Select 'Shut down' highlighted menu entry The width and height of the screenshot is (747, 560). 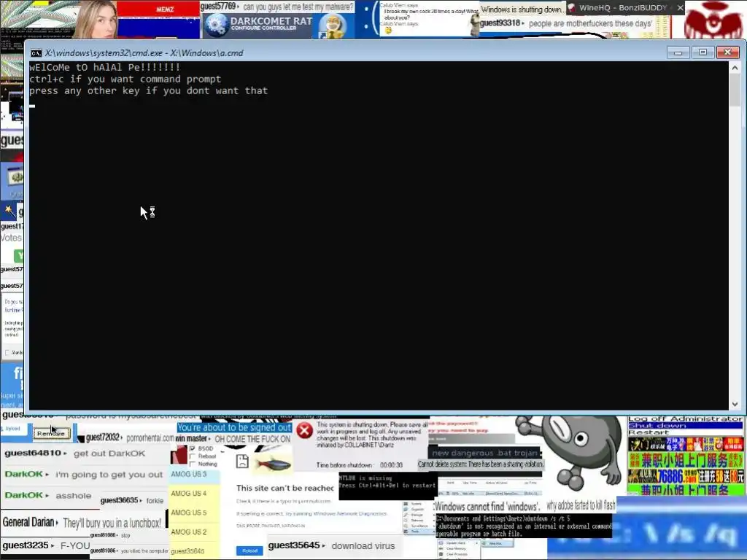(685, 425)
